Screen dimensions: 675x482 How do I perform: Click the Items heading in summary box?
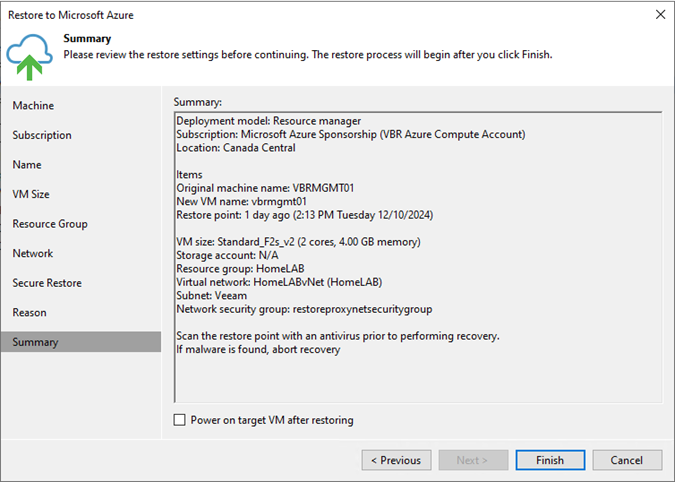tap(189, 175)
